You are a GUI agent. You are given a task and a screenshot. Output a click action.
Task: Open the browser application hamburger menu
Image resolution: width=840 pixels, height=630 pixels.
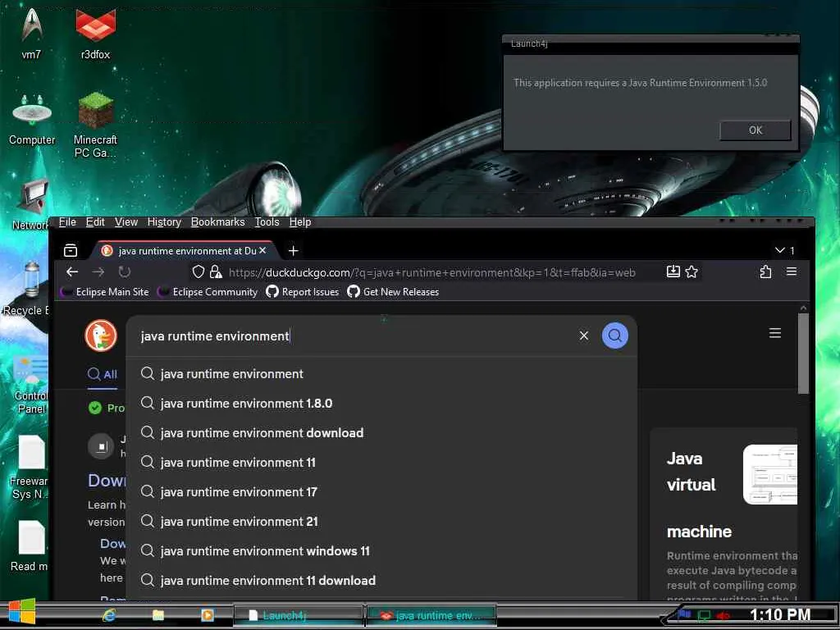point(792,272)
